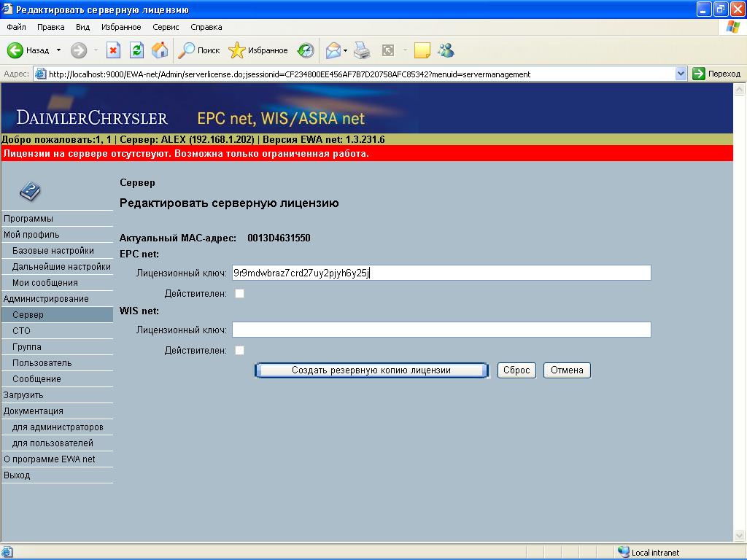Open the Избранное menu in menu bar
This screenshot has height=560, width=747.
click(x=121, y=27)
